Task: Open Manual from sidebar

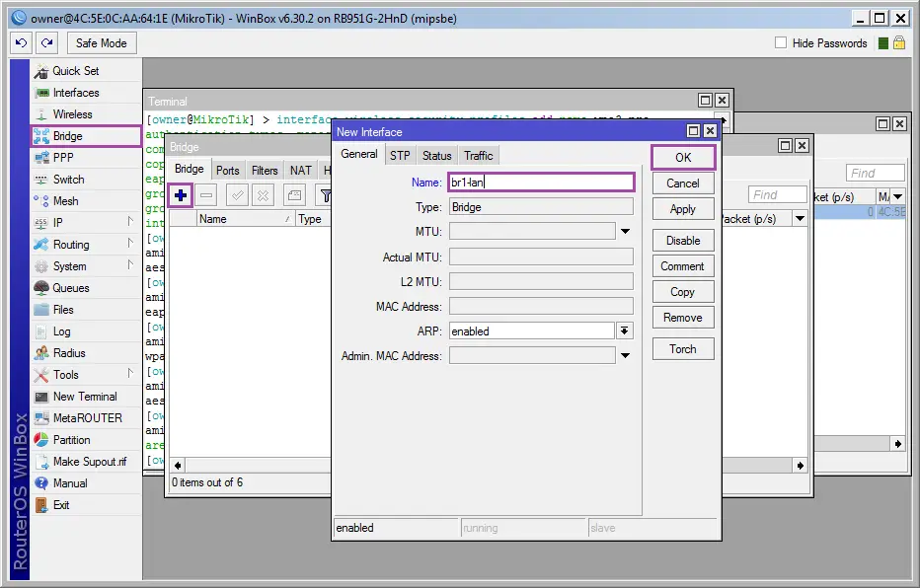Action: click(x=86, y=483)
